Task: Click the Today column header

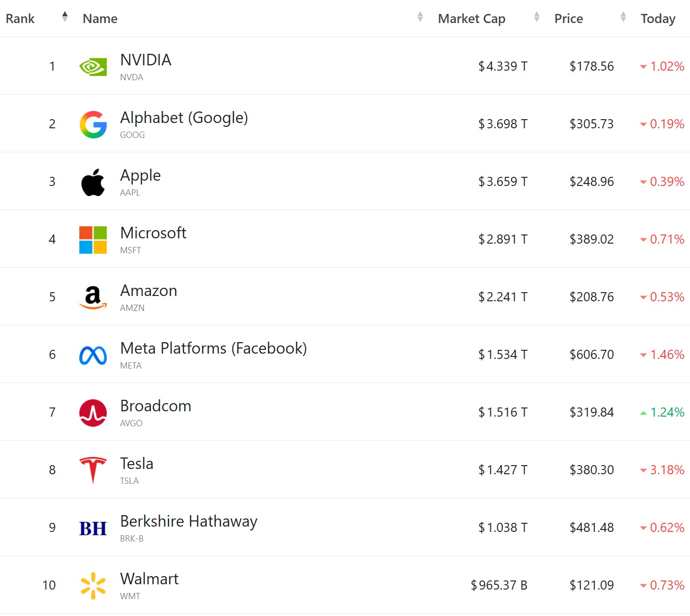Action: tap(658, 19)
